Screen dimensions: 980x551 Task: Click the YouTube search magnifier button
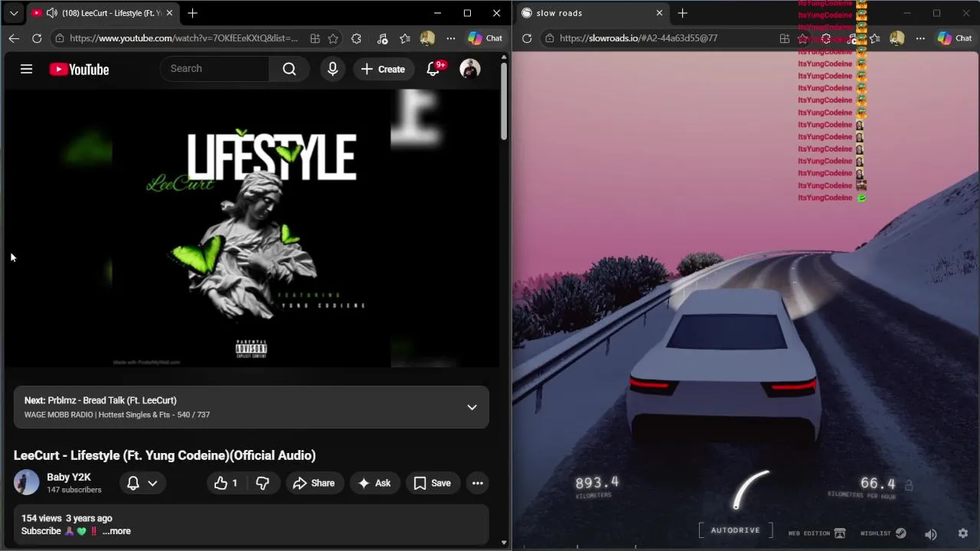click(x=289, y=69)
